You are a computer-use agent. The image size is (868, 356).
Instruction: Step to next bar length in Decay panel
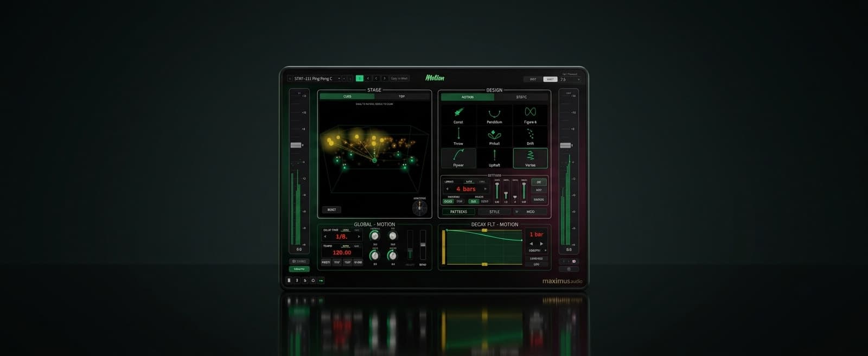click(541, 244)
